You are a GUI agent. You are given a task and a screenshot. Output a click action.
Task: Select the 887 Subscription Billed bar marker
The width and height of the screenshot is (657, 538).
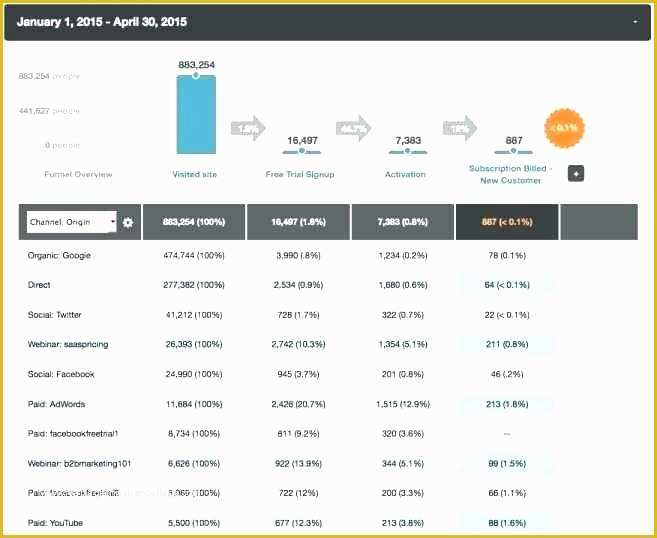pos(513,151)
